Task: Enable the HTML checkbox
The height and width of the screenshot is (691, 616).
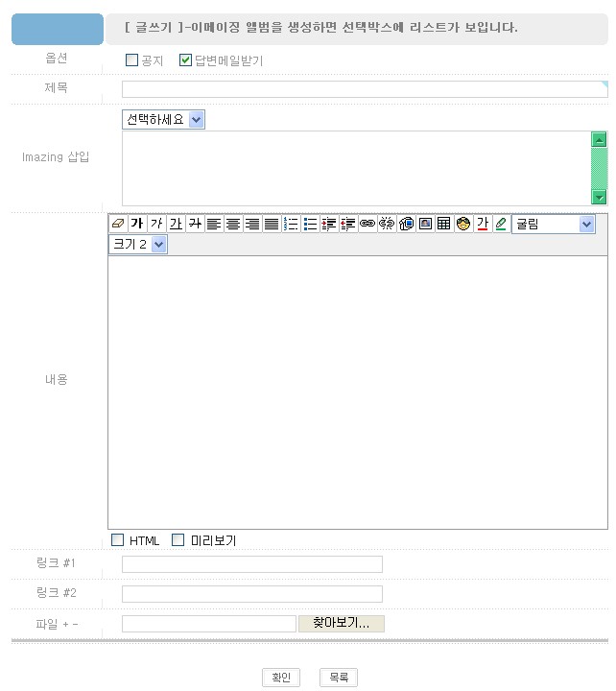Action: [x=118, y=539]
